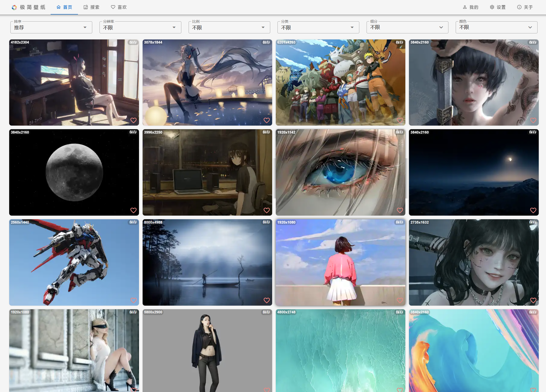This screenshot has height=392, width=546.
Task: Open 设置 settings
Action: point(498,7)
